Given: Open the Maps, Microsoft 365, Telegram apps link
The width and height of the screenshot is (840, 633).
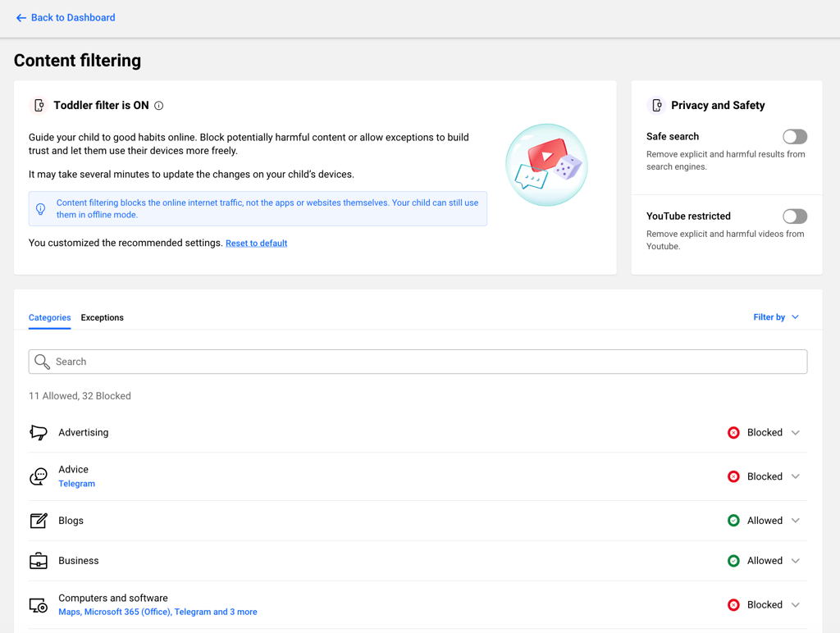Looking at the screenshot, I should tap(157, 612).
